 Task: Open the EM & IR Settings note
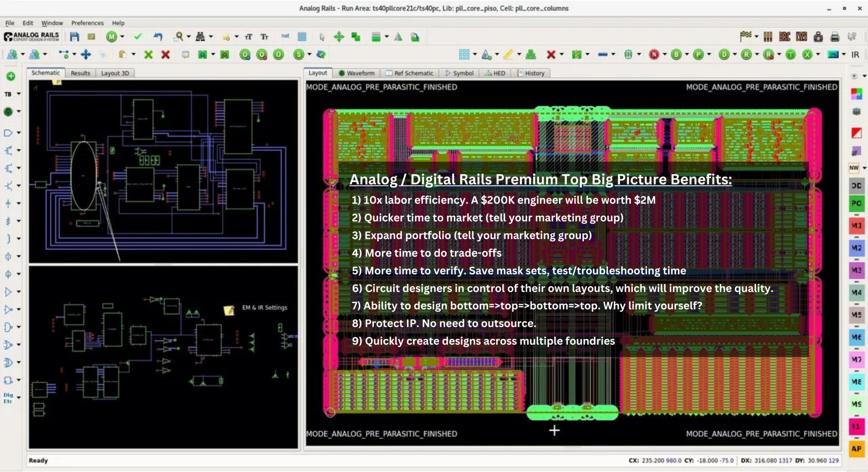coord(229,310)
